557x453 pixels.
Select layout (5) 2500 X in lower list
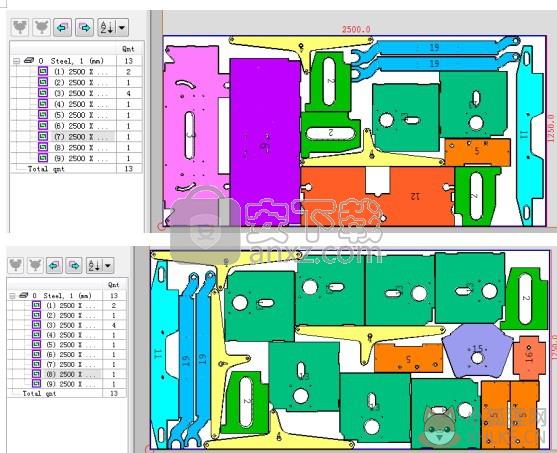[71, 345]
